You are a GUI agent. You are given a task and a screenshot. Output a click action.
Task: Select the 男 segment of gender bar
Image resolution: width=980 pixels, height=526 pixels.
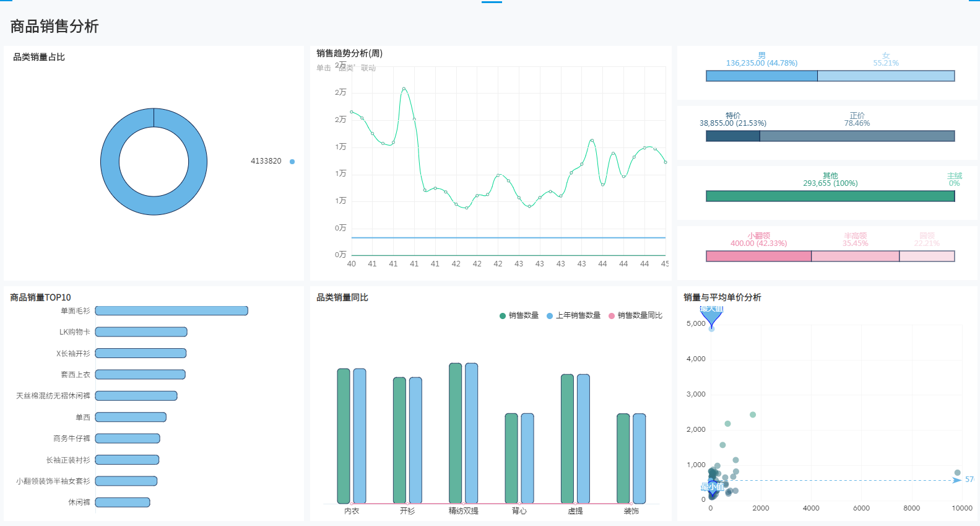click(761, 76)
